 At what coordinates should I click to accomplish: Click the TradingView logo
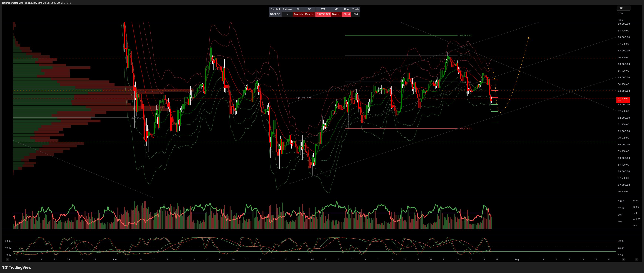tap(17, 267)
